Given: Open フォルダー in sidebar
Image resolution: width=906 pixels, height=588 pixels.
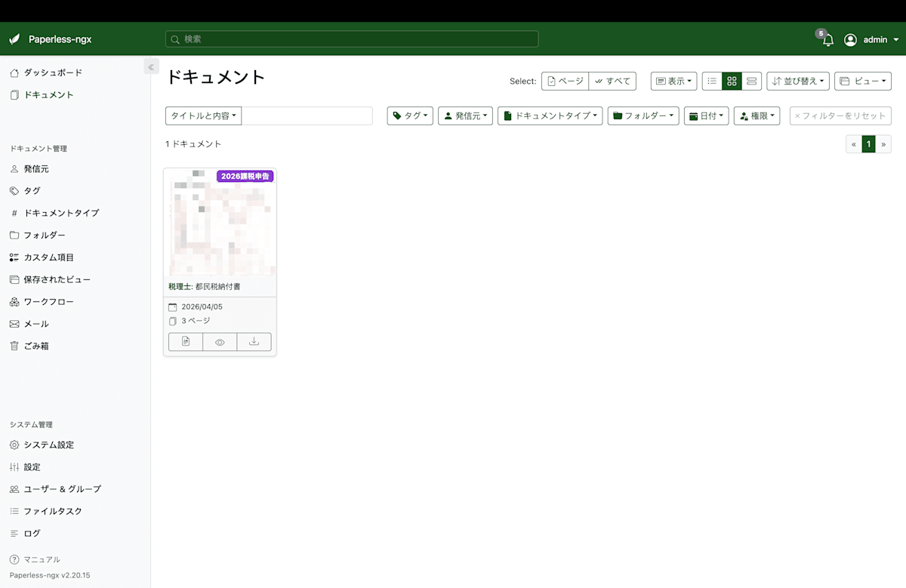Looking at the screenshot, I should 38,235.
